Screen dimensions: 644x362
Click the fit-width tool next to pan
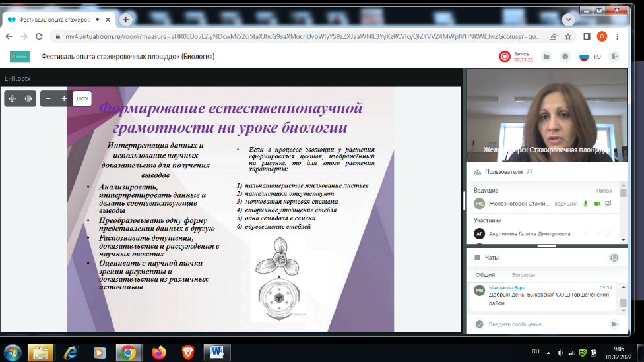click(28, 98)
